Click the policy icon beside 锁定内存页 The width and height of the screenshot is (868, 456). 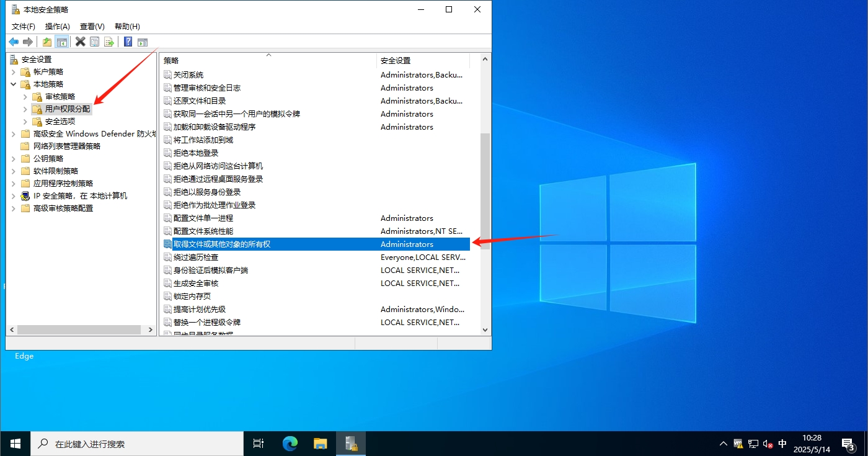[x=167, y=296]
